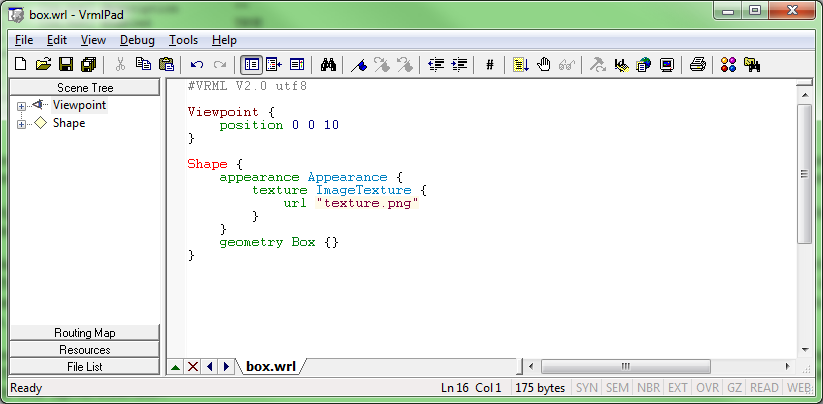823x404 pixels.
Task: Click the green up triangle beside file tabs
Action: click(x=177, y=367)
